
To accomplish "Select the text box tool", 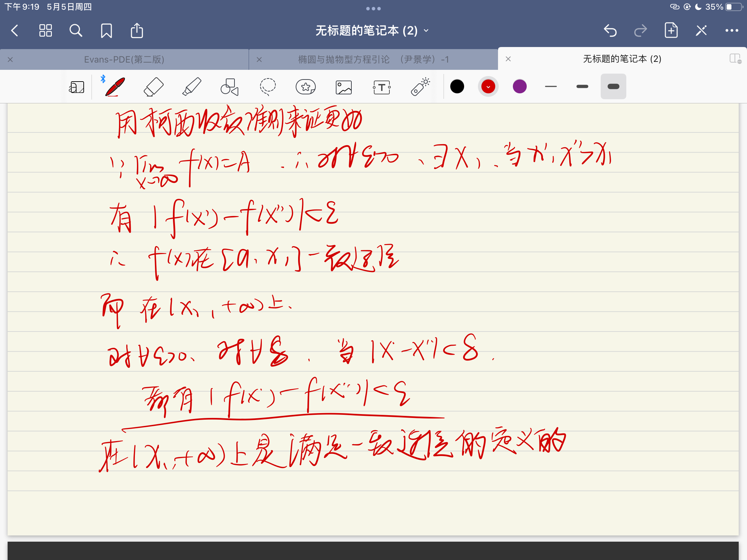I will pos(382,87).
